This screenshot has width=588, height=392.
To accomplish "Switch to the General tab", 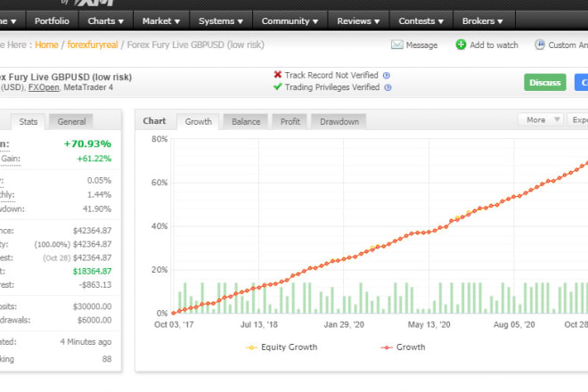I will (x=71, y=121).
